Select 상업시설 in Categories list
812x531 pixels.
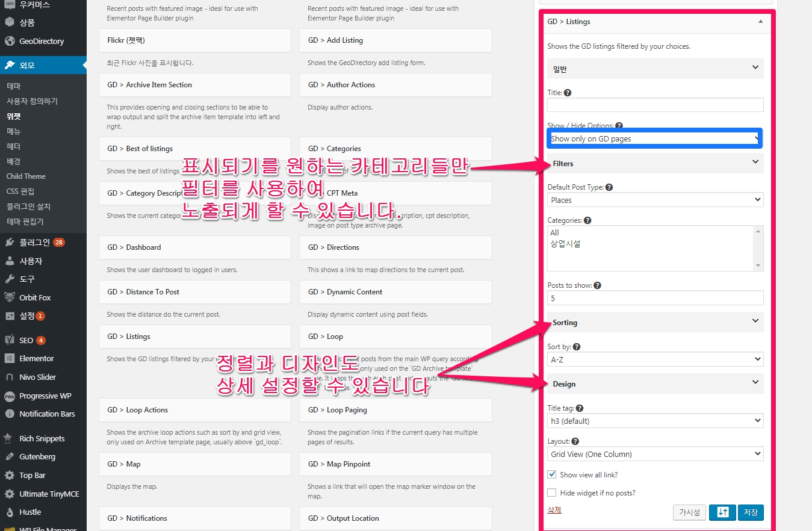pyautogui.click(x=565, y=244)
